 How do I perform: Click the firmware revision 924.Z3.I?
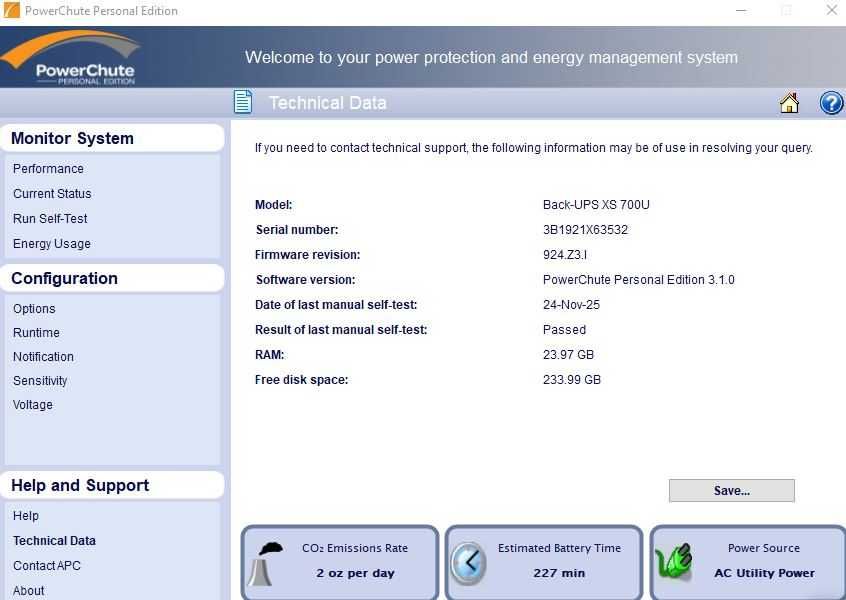[x=565, y=255]
